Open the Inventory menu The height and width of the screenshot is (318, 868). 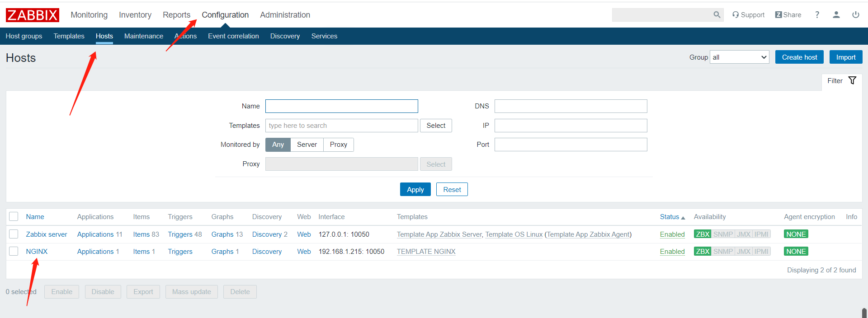[x=135, y=15]
